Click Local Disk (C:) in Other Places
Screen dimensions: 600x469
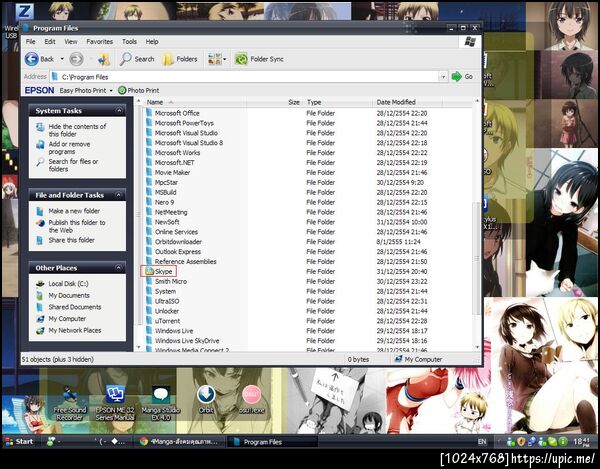68,283
